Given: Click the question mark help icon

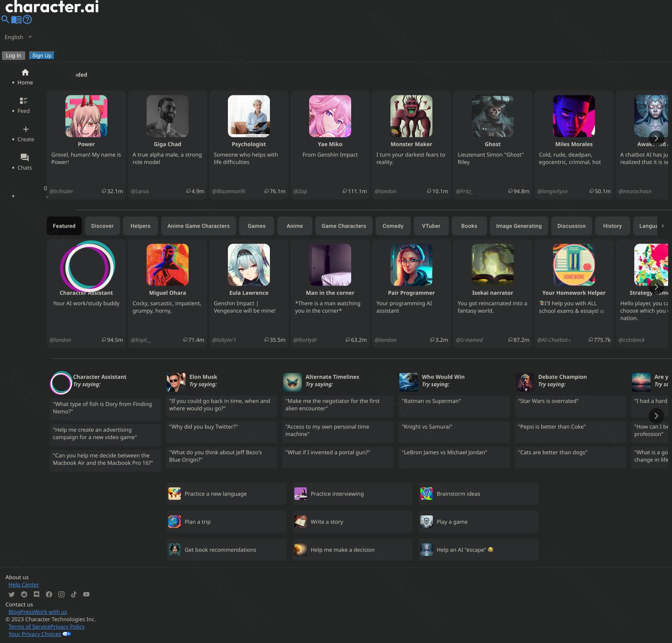Looking at the screenshot, I should (27, 20).
